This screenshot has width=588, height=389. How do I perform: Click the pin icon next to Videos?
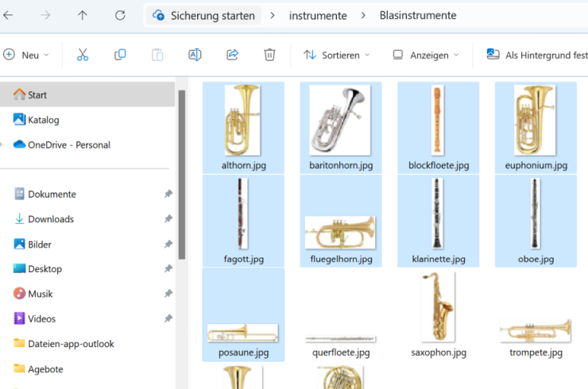coord(168,318)
